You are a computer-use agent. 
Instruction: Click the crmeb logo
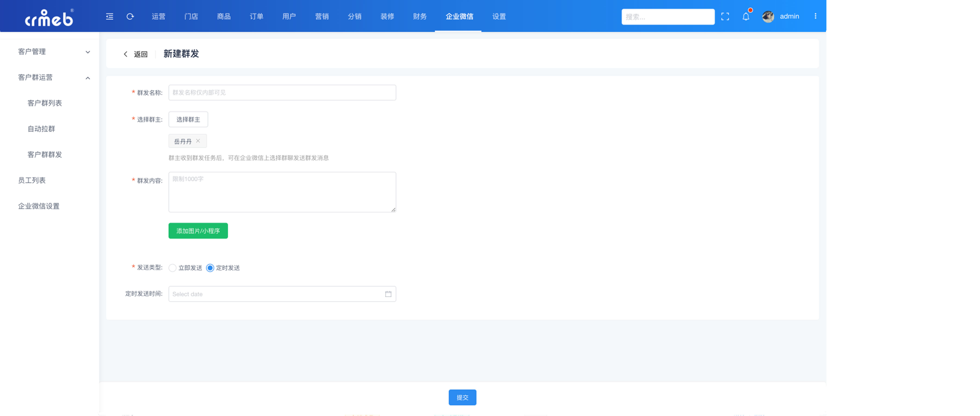pos(50,18)
